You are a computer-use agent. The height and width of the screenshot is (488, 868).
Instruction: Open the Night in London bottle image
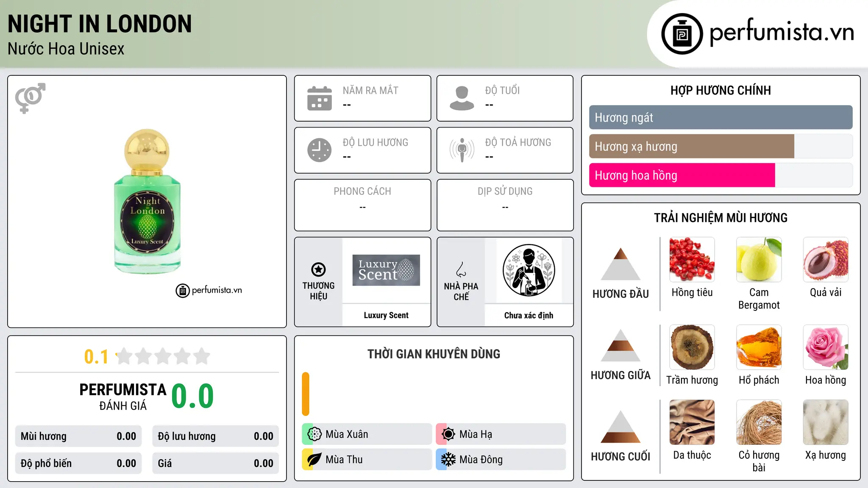click(x=147, y=201)
